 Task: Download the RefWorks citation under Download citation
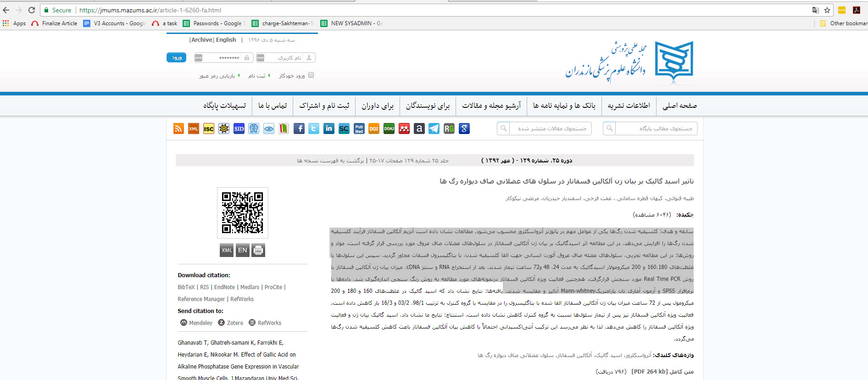[x=242, y=299]
